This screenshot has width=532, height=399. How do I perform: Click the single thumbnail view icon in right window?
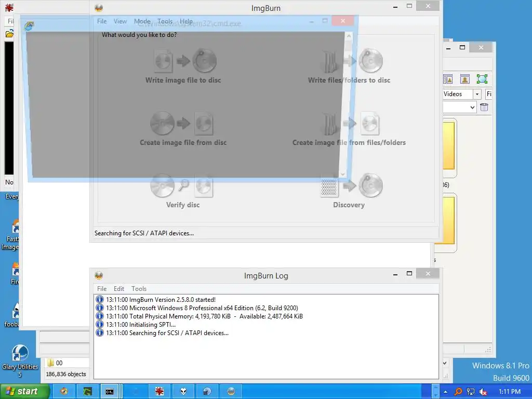(x=465, y=79)
